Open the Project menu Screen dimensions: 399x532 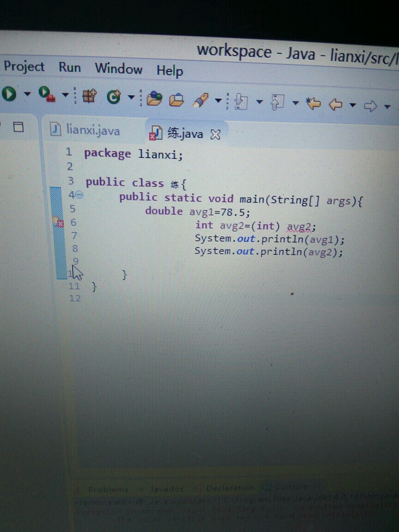pos(24,66)
